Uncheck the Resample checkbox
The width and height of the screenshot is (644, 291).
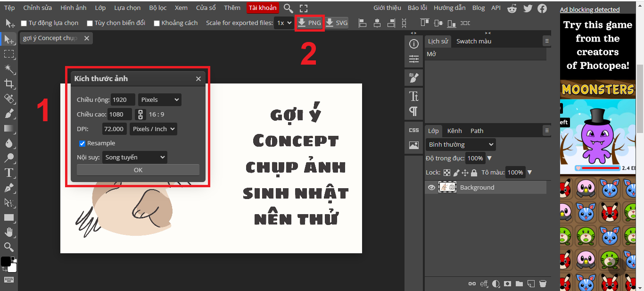point(82,143)
